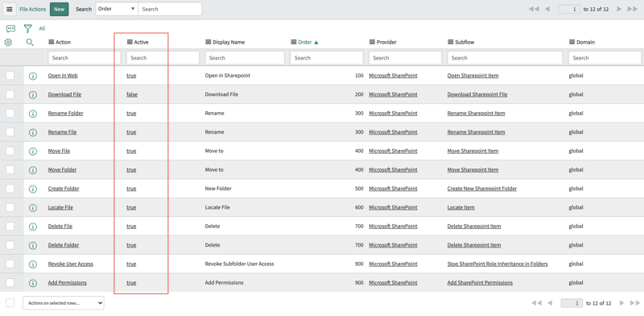Preview the Add Permissions record info icon
Viewport: 644px width, 316px height.
pyautogui.click(x=33, y=283)
